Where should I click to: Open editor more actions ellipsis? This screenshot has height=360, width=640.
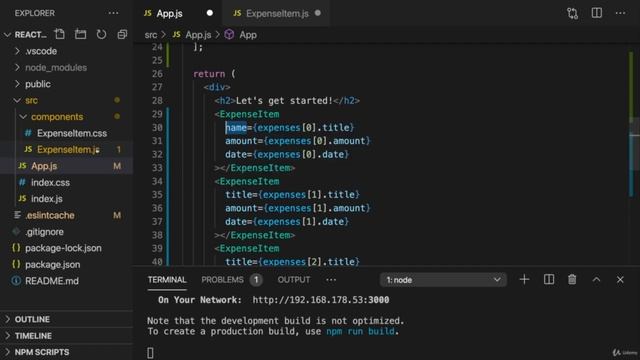coord(620,13)
